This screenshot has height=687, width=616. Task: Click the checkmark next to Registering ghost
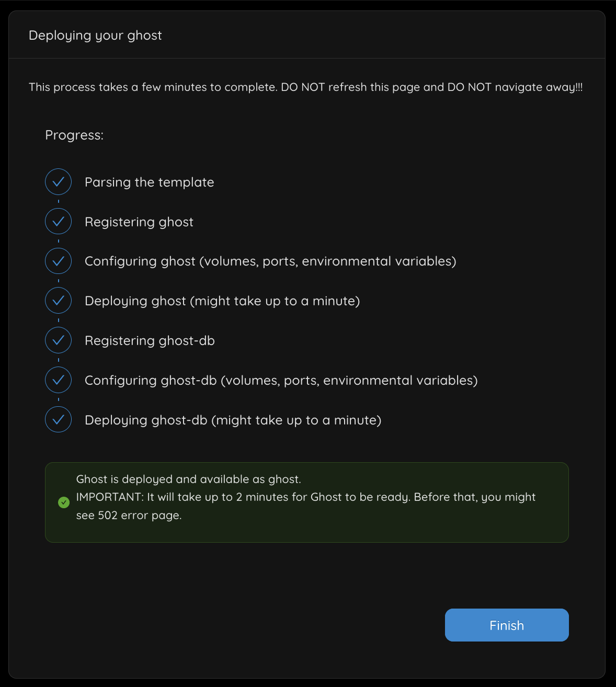pos(58,222)
